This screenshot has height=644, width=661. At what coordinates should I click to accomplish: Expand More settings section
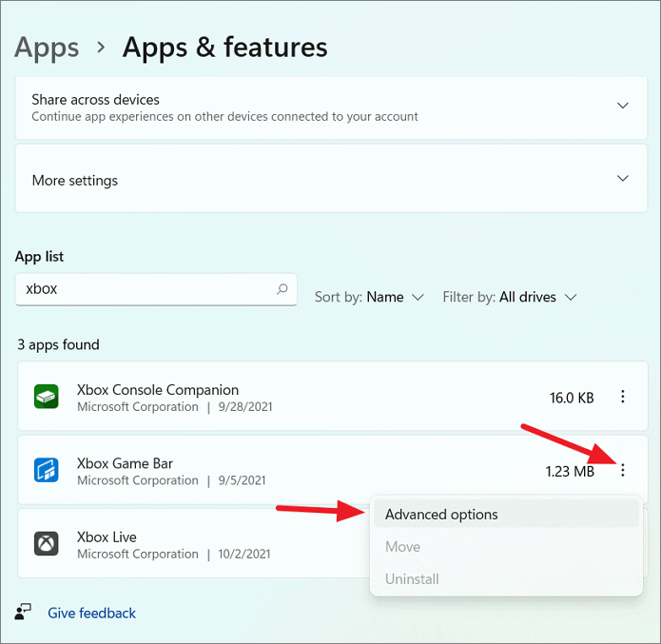(623, 179)
